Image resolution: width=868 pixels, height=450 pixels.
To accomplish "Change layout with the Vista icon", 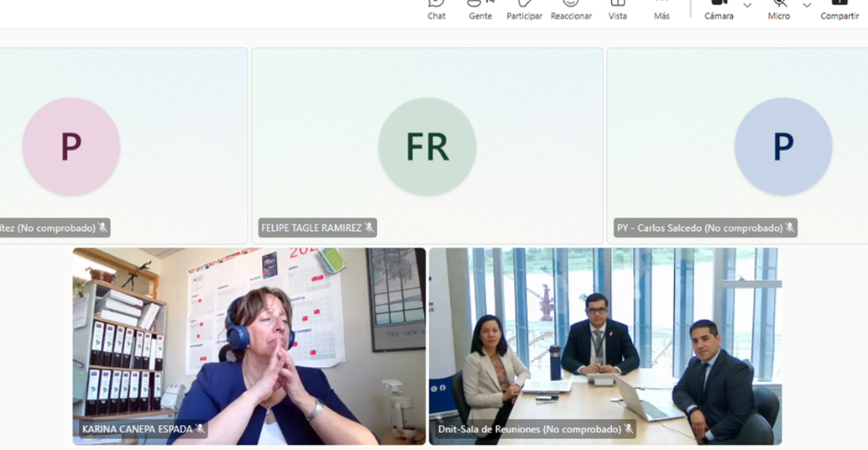I will pyautogui.click(x=617, y=9).
